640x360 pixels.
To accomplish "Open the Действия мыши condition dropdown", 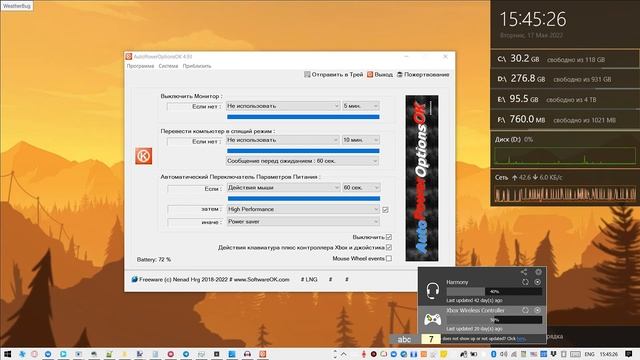I will pos(283,187).
